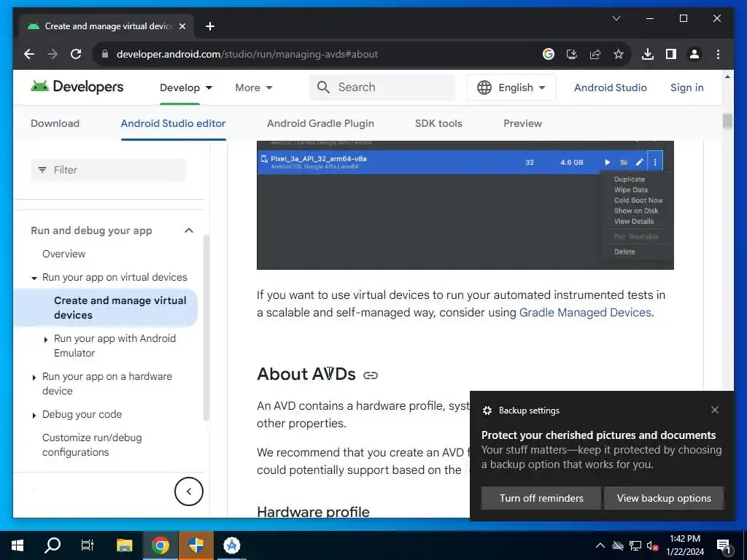Expand Run your app on a hardware device

(x=34, y=378)
